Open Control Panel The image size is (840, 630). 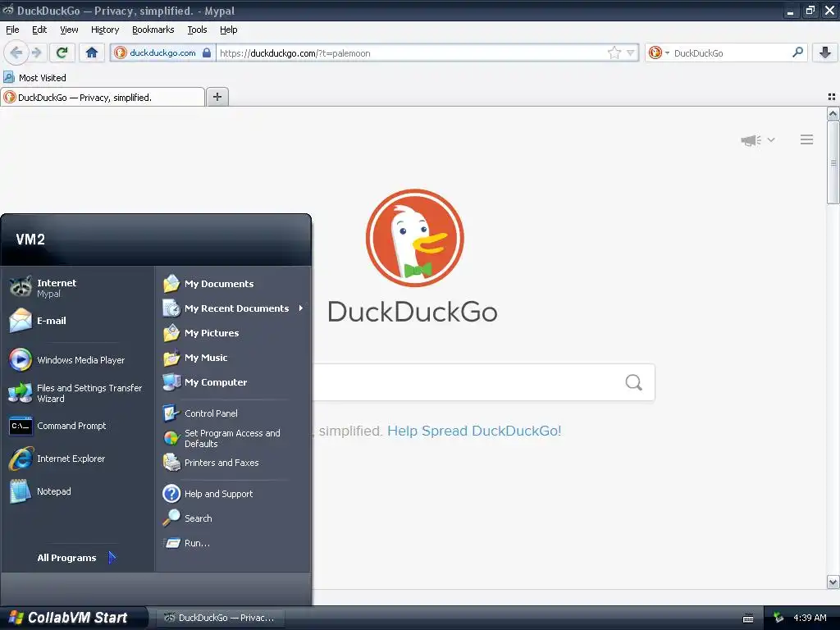click(x=234, y=413)
